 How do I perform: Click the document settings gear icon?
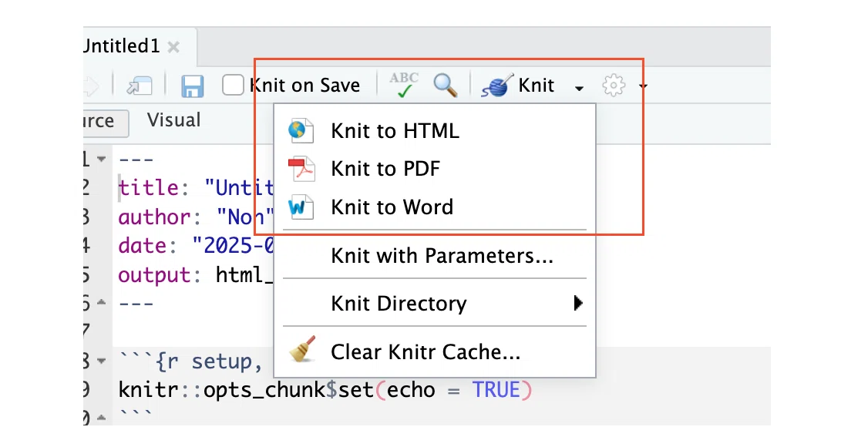point(614,86)
